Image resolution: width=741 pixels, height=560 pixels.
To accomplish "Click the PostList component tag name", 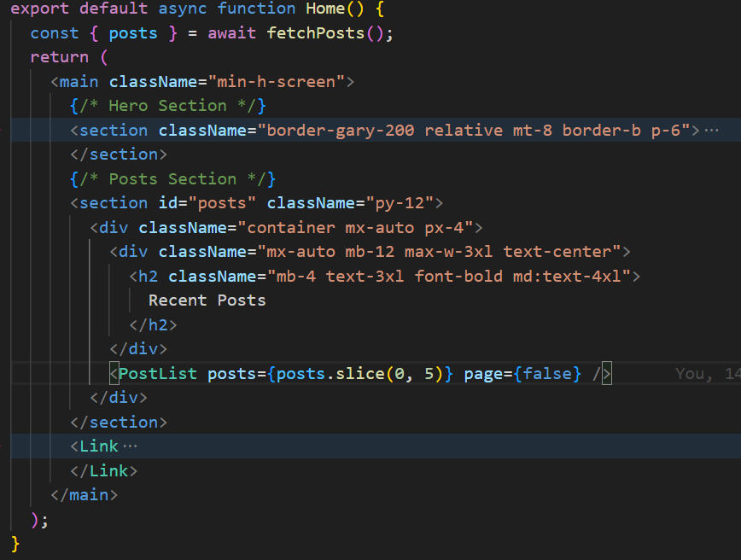I will coord(158,374).
